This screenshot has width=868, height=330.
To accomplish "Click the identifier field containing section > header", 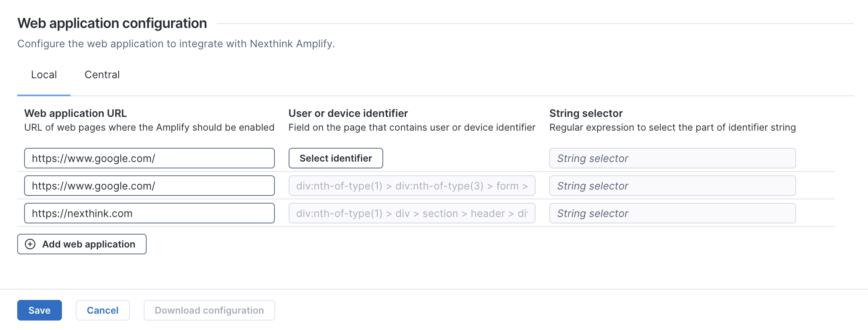I will pos(412,213).
